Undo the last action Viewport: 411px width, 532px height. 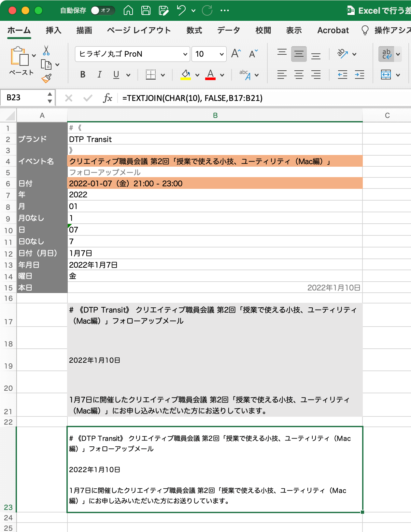point(181,10)
